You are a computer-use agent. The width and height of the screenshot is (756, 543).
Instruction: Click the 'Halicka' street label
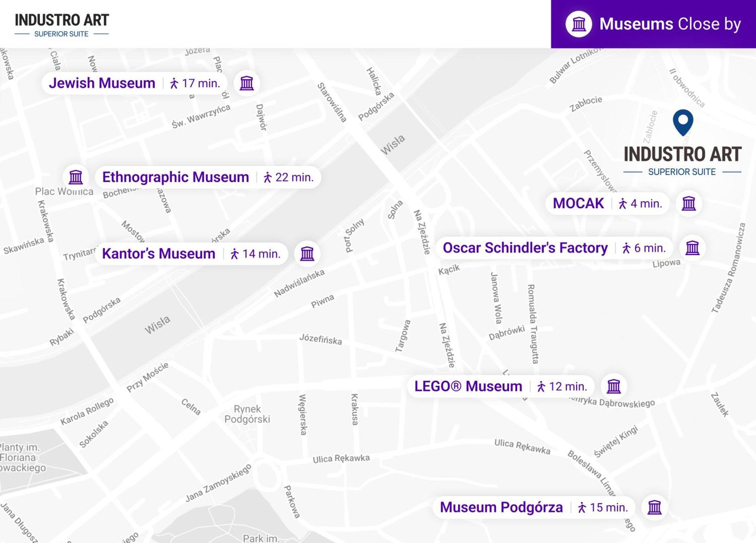(x=373, y=81)
